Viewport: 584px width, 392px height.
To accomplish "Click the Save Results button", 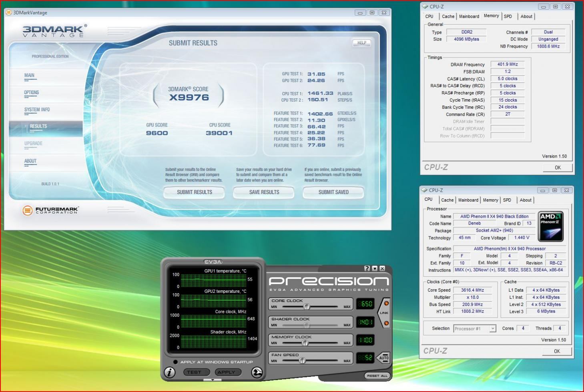I will (x=264, y=192).
